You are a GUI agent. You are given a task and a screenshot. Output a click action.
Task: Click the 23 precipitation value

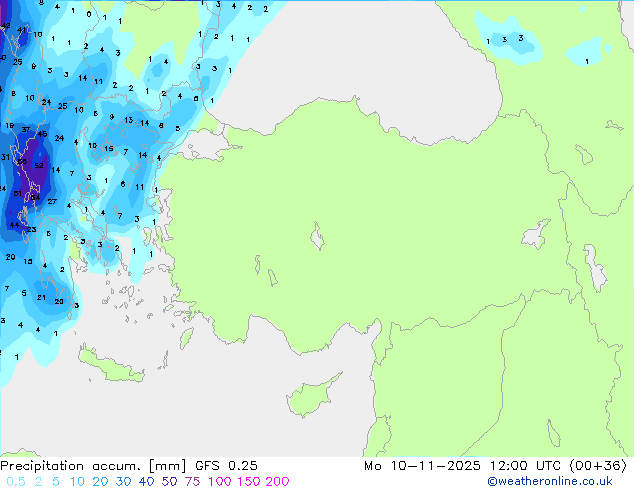[x=32, y=229]
